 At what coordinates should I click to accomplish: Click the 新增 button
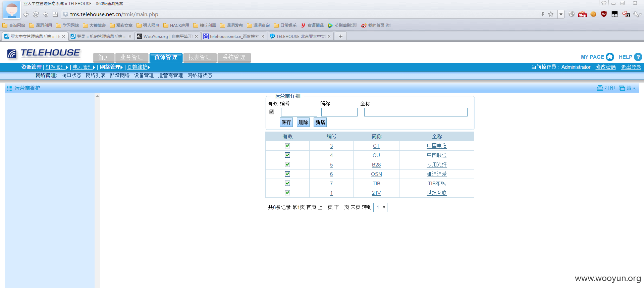pyautogui.click(x=320, y=122)
